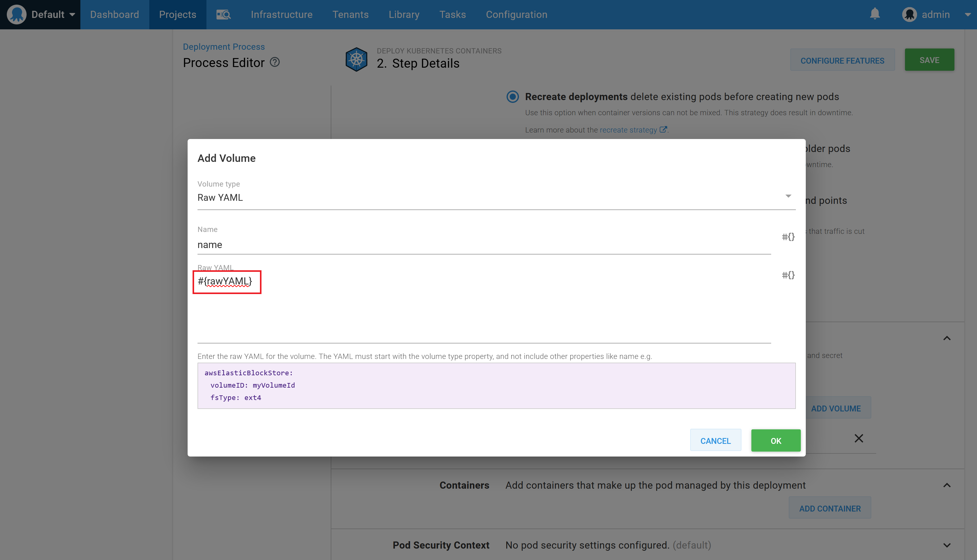The height and width of the screenshot is (560, 977).
Task: Click the Octopus Deploy logo
Action: (x=17, y=14)
